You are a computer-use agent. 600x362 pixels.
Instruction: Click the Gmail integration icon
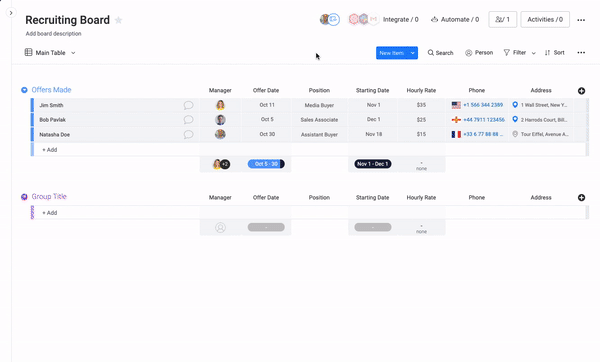click(x=374, y=19)
